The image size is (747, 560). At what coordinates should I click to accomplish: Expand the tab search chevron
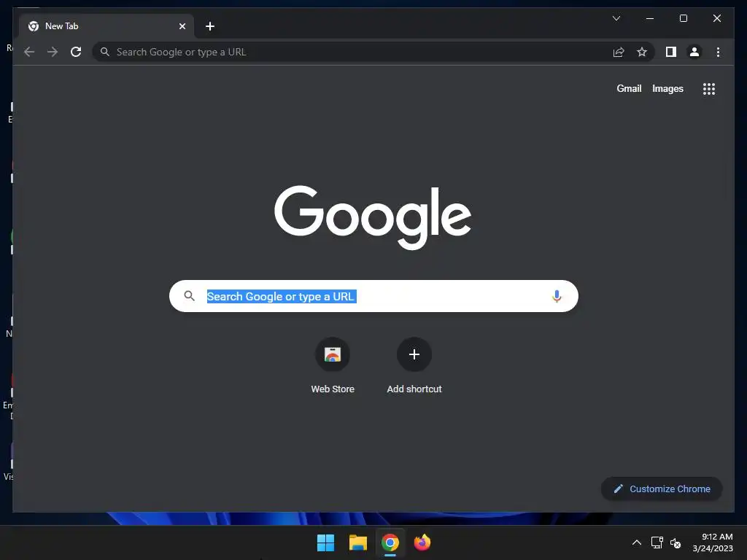tap(616, 18)
